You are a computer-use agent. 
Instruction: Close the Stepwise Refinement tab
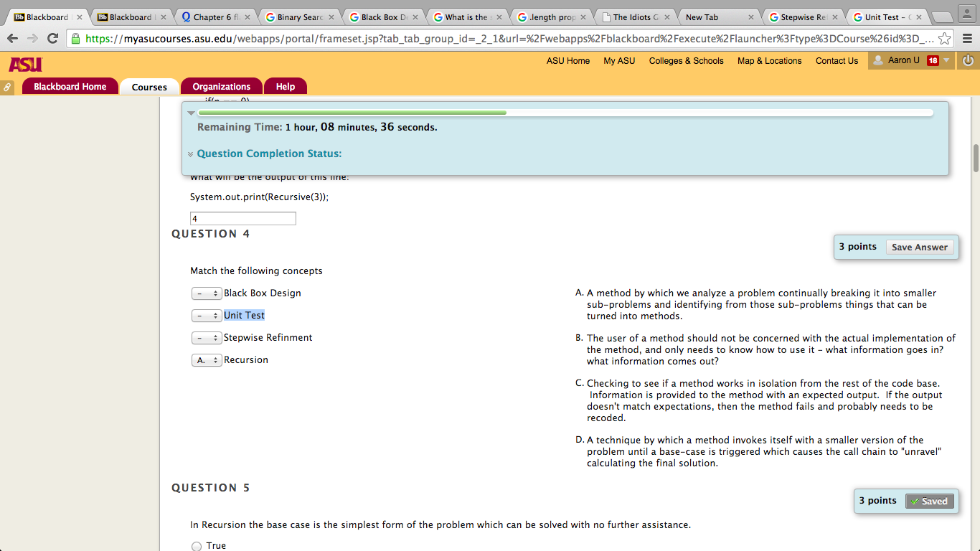point(834,17)
